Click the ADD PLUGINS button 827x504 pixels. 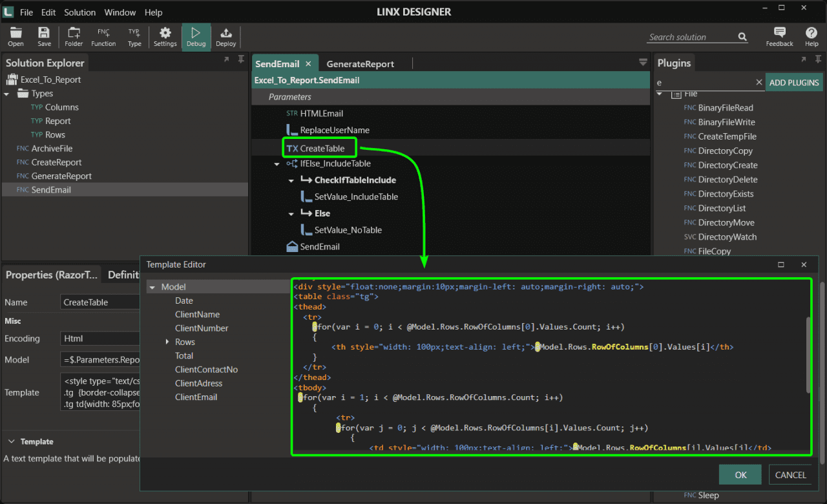pos(794,82)
